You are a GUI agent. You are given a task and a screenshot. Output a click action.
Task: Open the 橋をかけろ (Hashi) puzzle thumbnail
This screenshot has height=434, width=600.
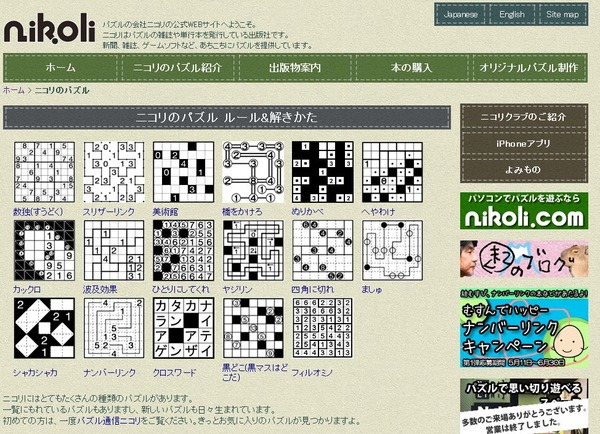coord(253,172)
